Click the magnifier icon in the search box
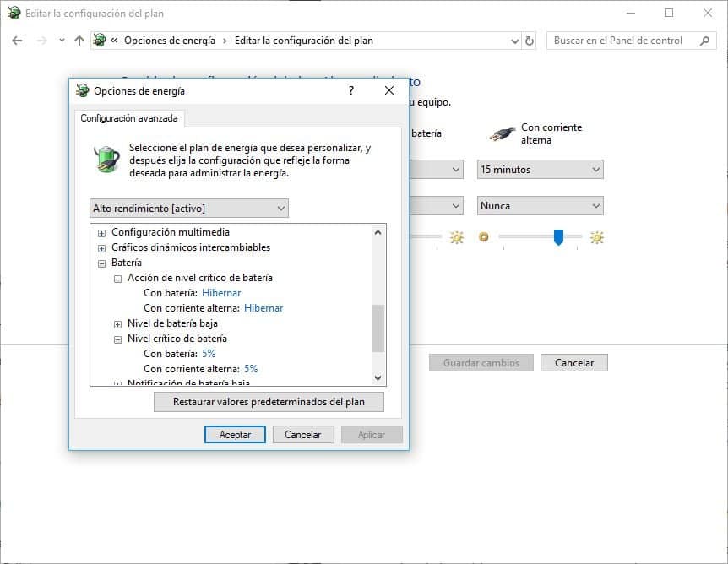728x564 pixels. (x=704, y=40)
